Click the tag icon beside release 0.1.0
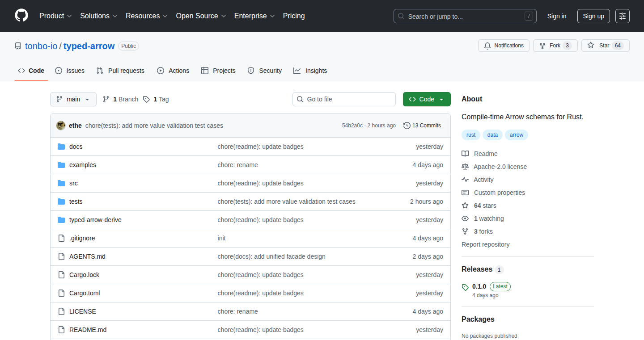The image size is (644, 340). click(465, 287)
